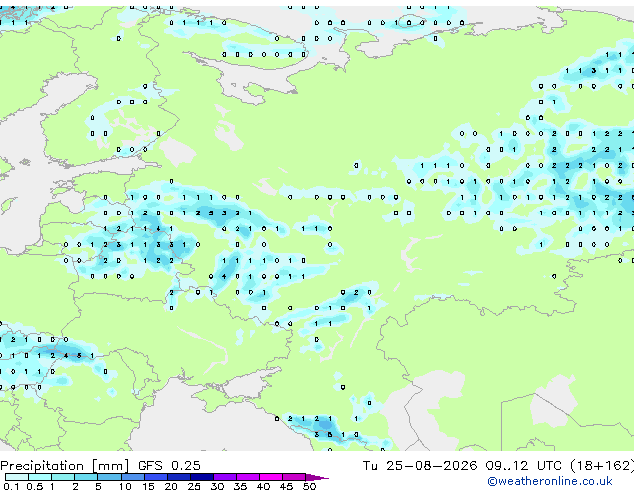The width and height of the screenshot is (634, 490).
Task: Pick the 10–15 mm legend color swatch
Action: point(132,477)
